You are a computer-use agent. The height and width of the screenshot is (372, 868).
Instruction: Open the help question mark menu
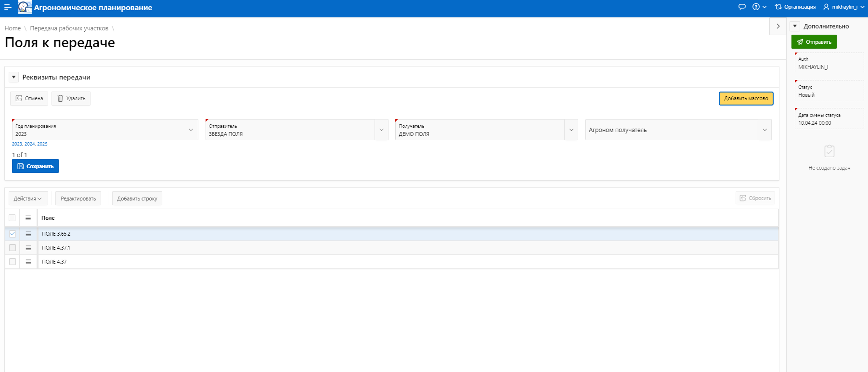[759, 7]
